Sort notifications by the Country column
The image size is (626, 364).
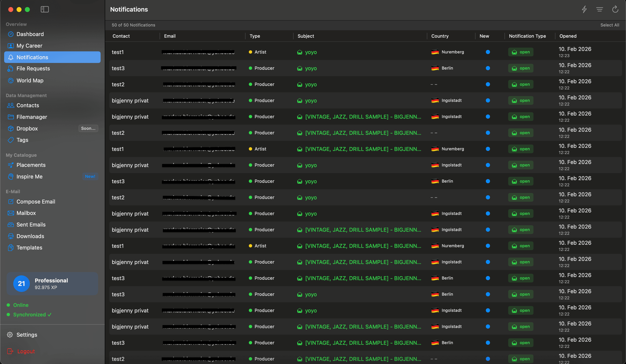coord(440,36)
